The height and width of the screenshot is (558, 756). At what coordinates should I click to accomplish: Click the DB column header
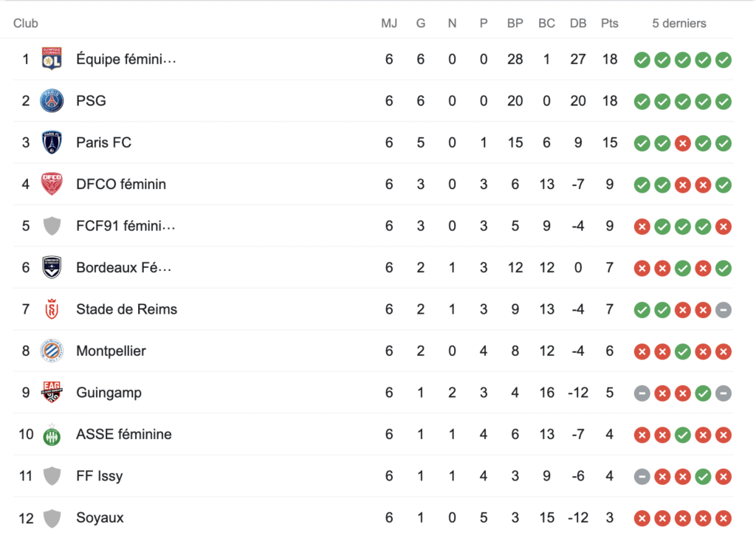pyautogui.click(x=578, y=23)
